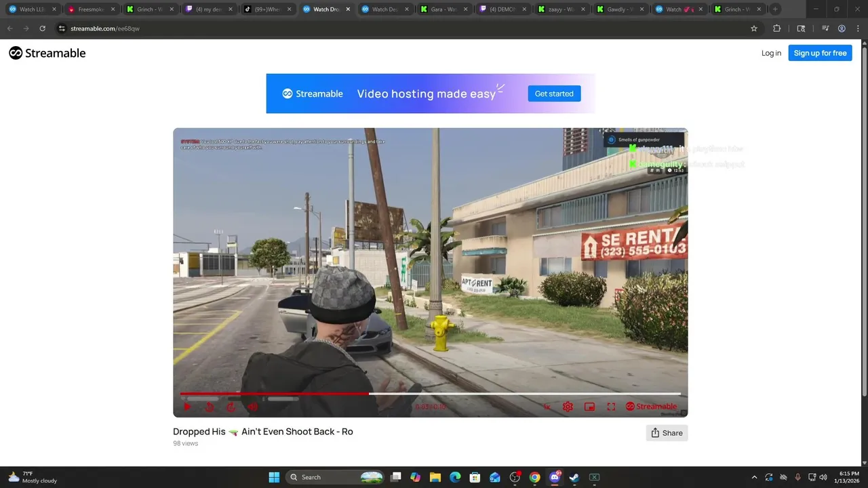The height and width of the screenshot is (488, 868).
Task: Open Steam from the taskbar
Action: (x=574, y=477)
